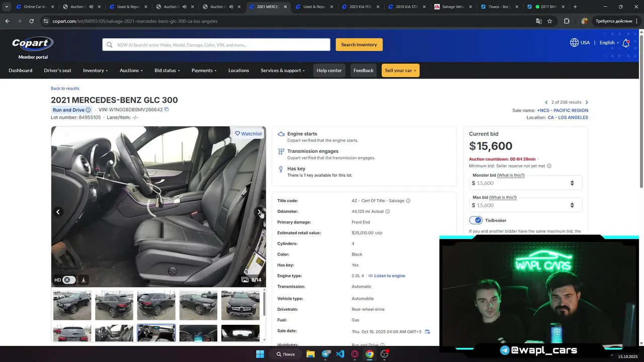The width and height of the screenshot is (644, 362).
Task: Expand Services & support menu
Action: pos(283,70)
